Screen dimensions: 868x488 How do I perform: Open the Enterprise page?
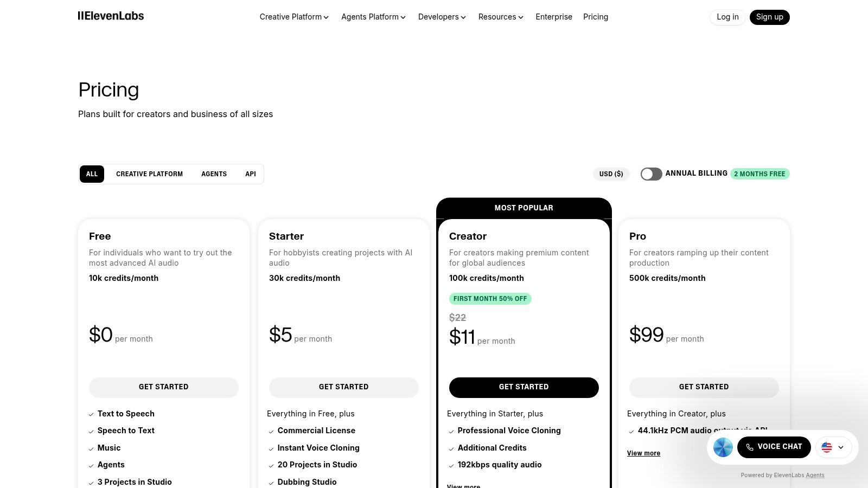554,17
